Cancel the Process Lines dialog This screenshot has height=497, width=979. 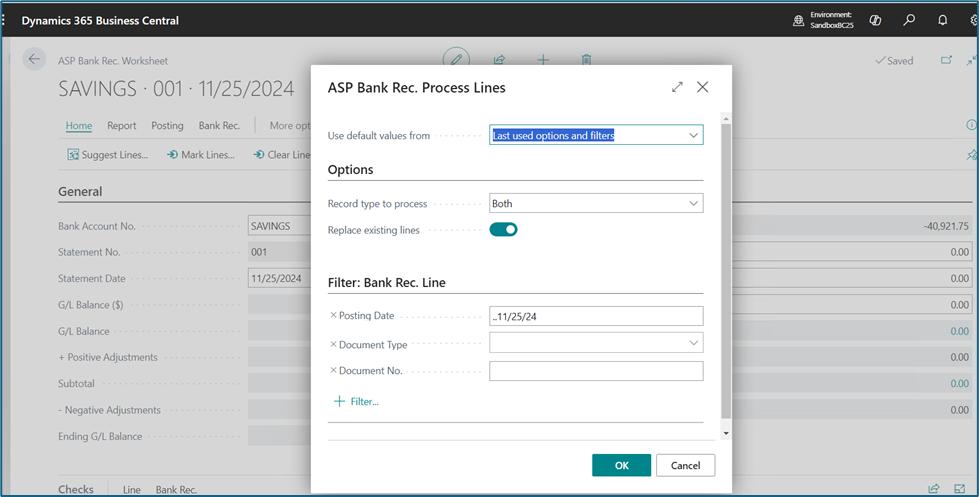tap(686, 465)
